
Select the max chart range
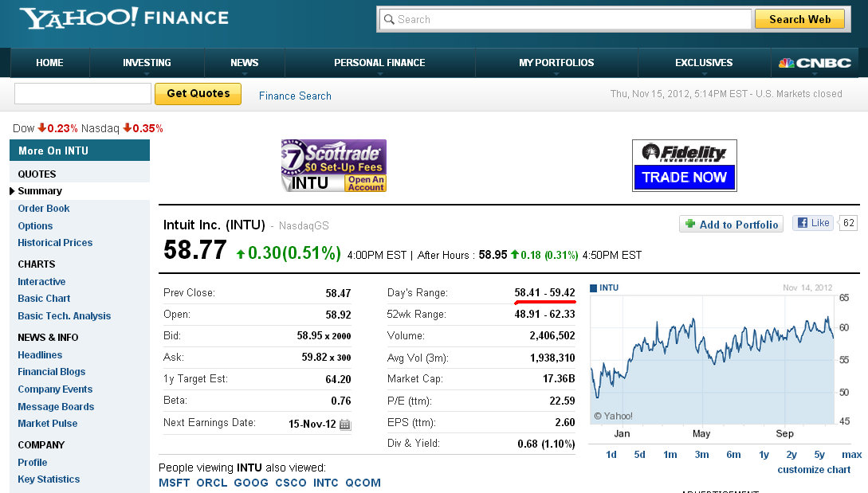click(851, 454)
